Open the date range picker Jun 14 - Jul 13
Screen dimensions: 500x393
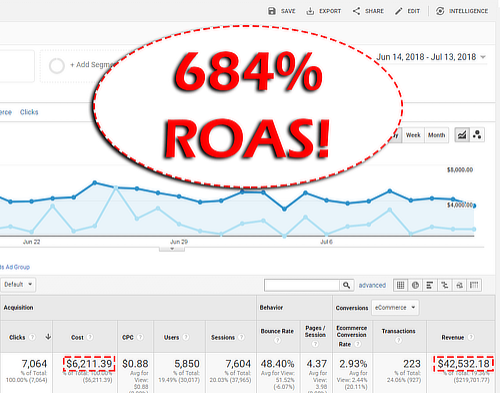tap(431, 57)
